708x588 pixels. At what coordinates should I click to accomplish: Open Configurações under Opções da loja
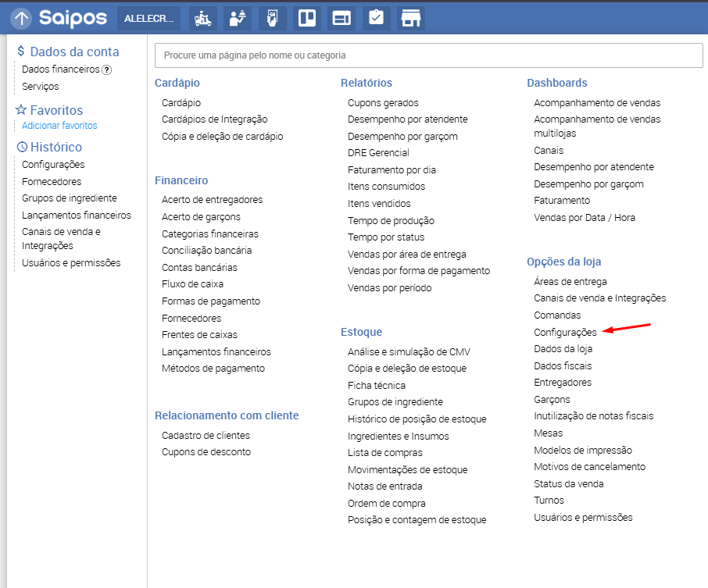[565, 332]
